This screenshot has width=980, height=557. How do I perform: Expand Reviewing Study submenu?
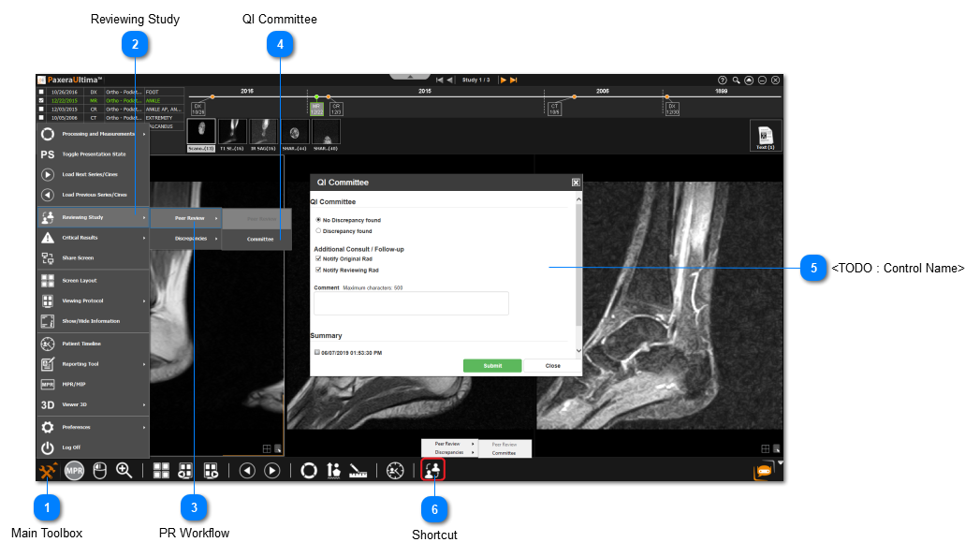tap(93, 217)
